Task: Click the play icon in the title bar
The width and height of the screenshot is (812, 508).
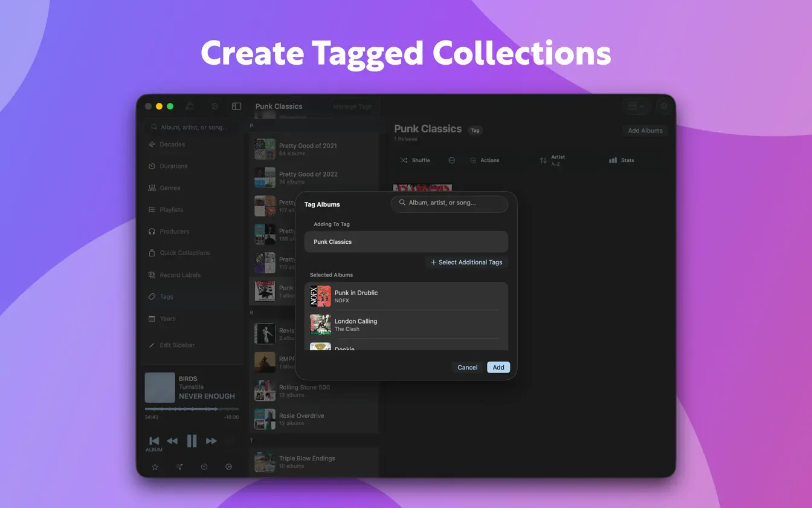Action: pyautogui.click(x=214, y=106)
